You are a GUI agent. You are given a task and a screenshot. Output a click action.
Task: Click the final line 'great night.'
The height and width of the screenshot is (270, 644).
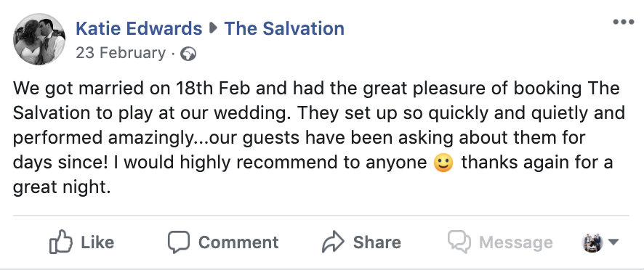62,187
